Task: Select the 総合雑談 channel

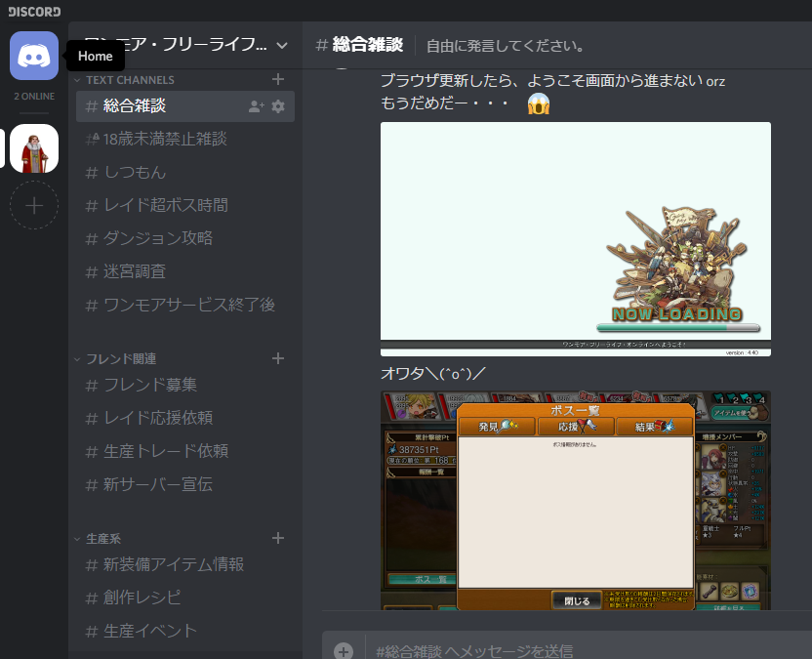Action: click(x=185, y=106)
